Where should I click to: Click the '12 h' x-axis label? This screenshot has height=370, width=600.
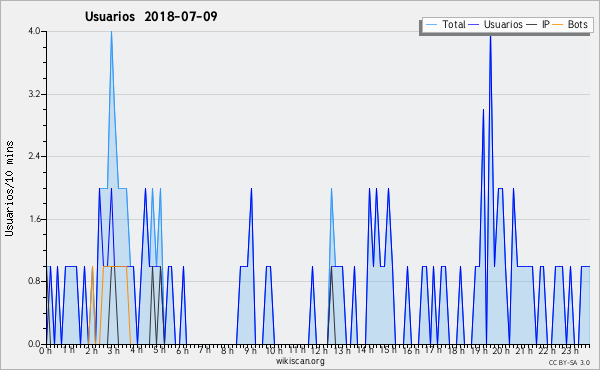319,350
